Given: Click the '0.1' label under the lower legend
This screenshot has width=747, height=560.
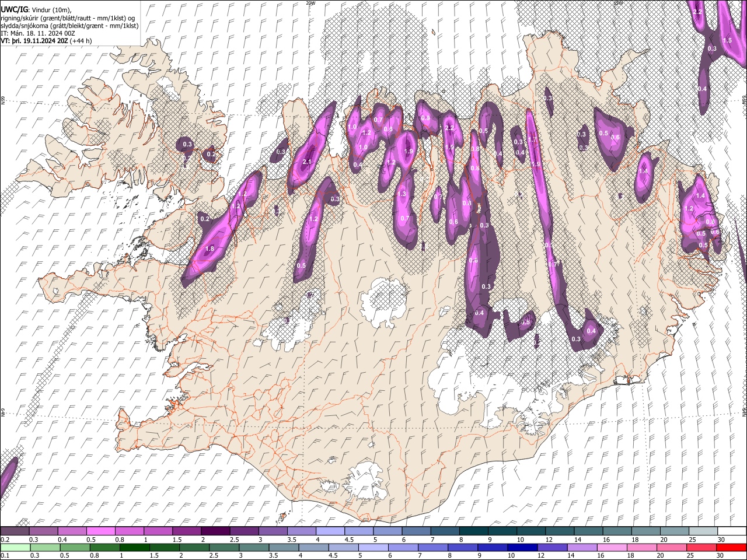Looking at the screenshot, I should 5,555.
